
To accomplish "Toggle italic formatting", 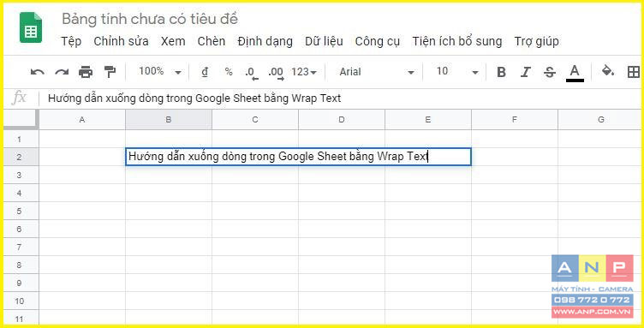I will pyautogui.click(x=525, y=72).
